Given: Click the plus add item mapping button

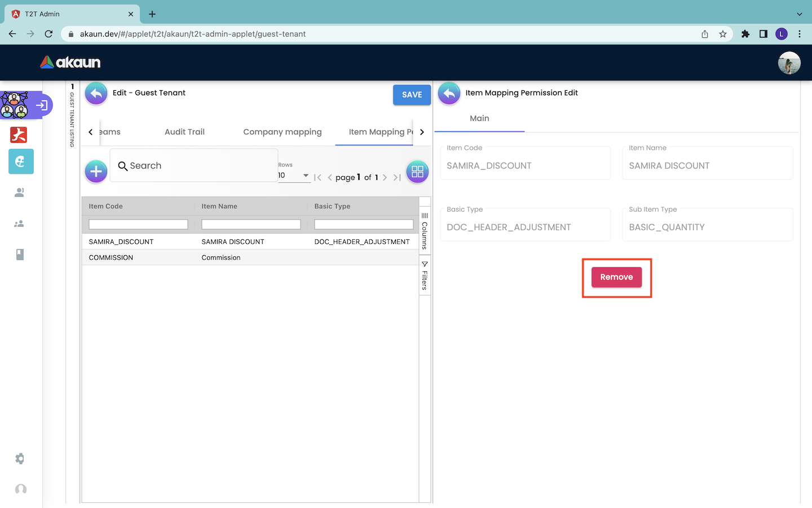Looking at the screenshot, I should [x=96, y=171].
